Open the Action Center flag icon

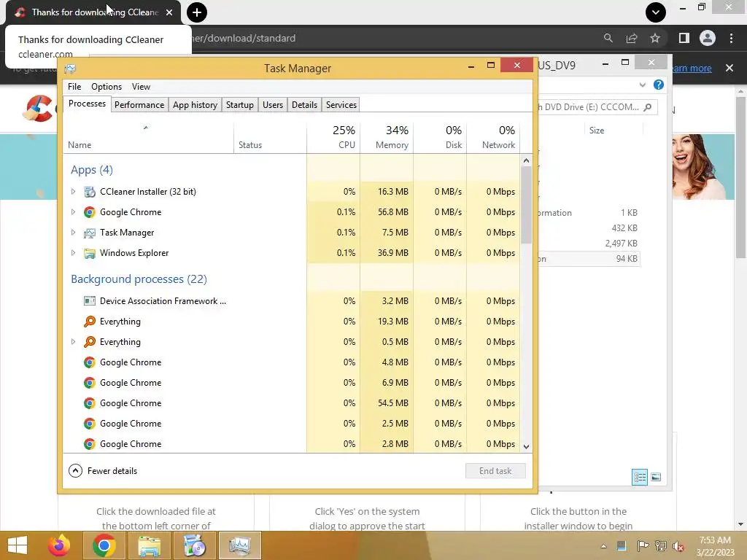(x=642, y=546)
